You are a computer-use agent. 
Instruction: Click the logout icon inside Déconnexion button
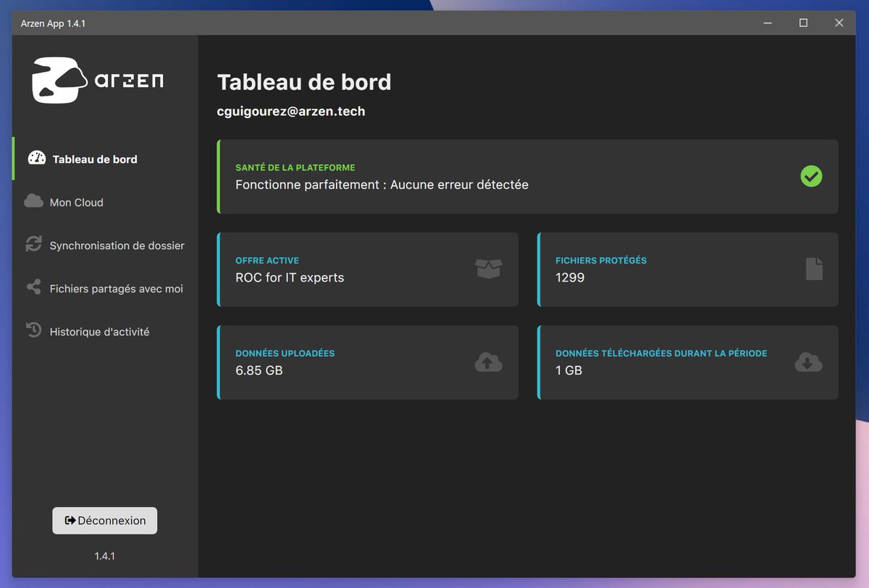[x=70, y=520]
